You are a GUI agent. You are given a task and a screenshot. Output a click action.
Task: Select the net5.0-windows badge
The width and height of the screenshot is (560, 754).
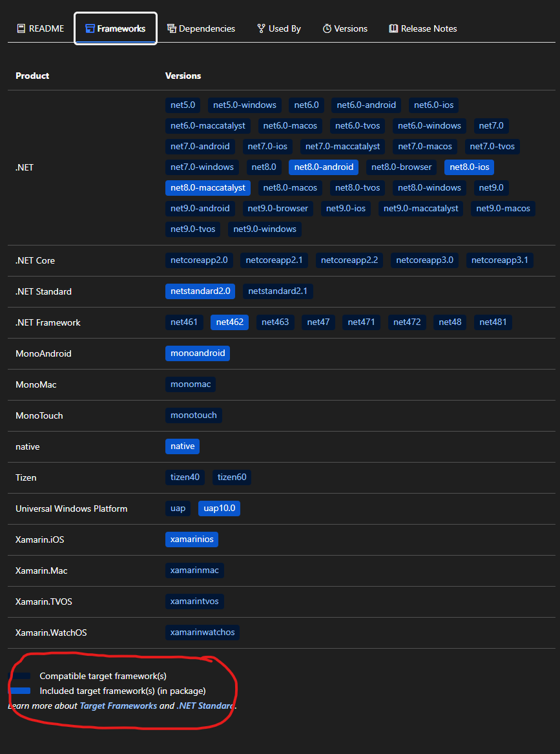click(245, 105)
